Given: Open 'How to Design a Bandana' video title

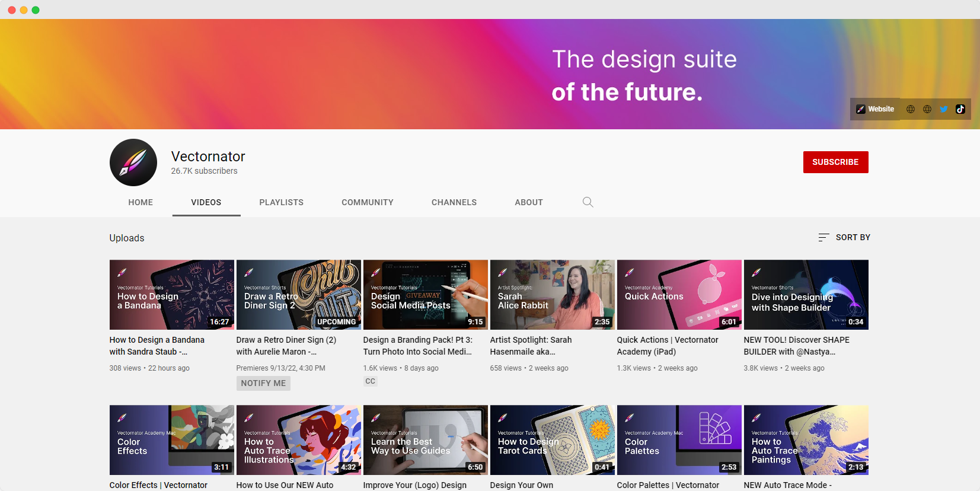Looking at the screenshot, I should click(157, 346).
